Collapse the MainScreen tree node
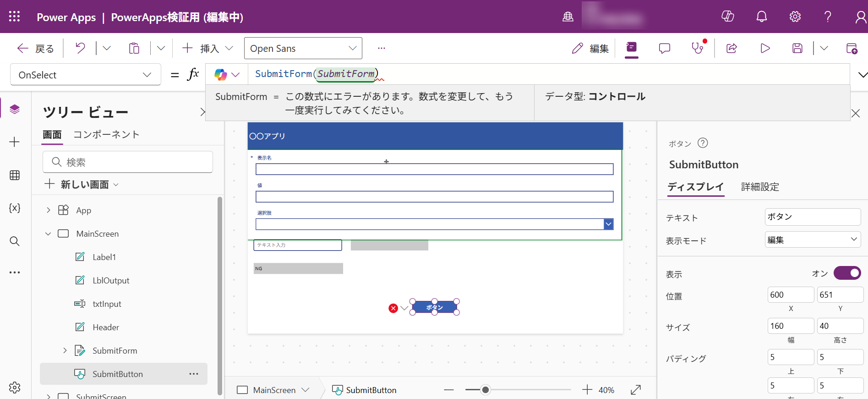868x399 pixels. click(x=48, y=234)
